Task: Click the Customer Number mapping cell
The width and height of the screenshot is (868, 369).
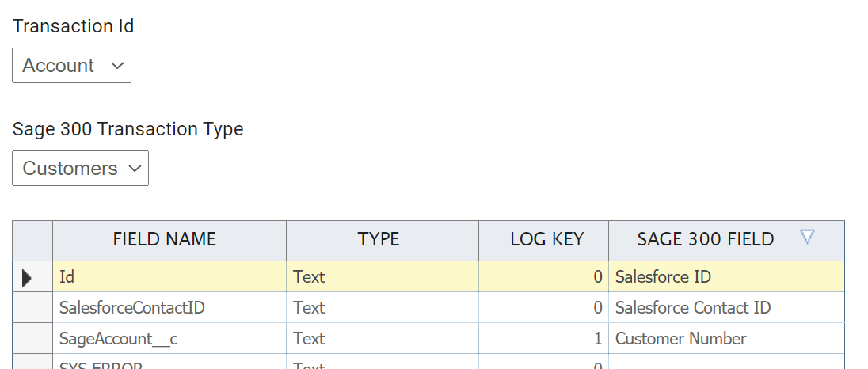Action: [725, 339]
